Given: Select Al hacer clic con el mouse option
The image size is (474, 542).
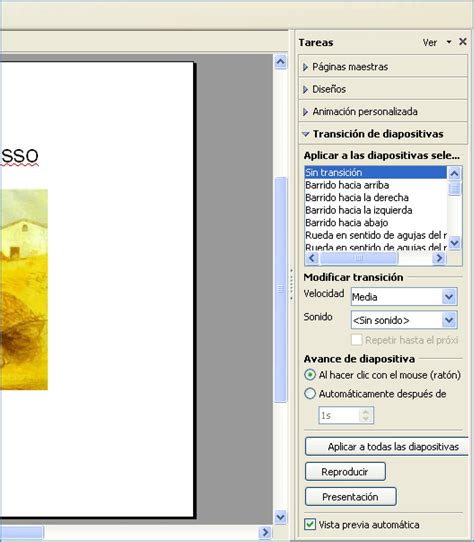Looking at the screenshot, I should pos(310,375).
